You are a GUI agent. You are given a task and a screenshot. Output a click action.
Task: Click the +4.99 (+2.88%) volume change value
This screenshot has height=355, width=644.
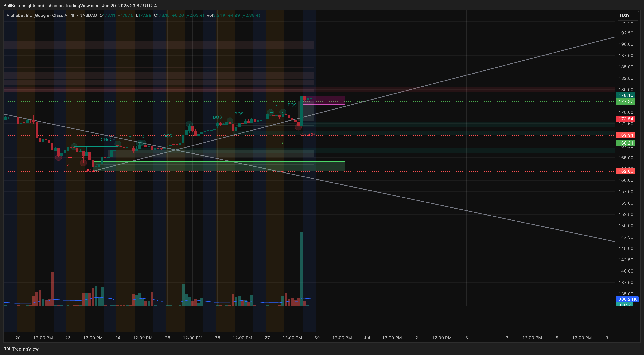[244, 15]
